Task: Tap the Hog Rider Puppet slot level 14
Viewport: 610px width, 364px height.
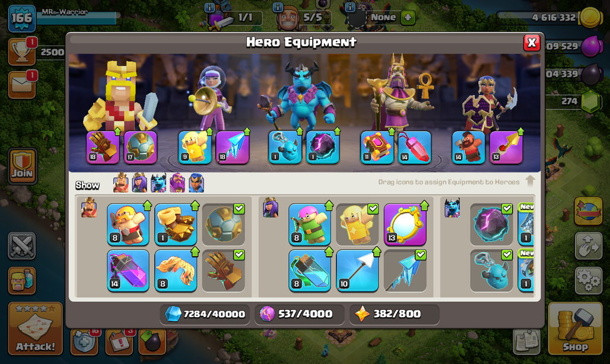Action: [468, 147]
